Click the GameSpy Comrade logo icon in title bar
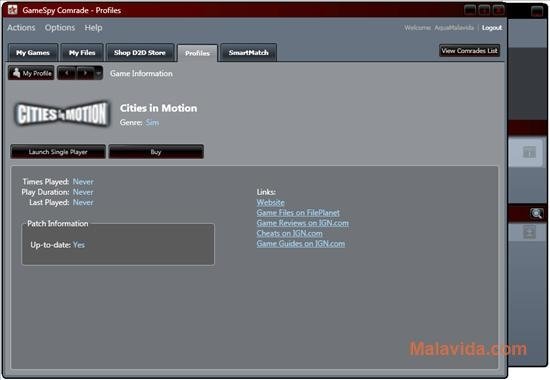The image size is (550, 380). [x=12, y=10]
